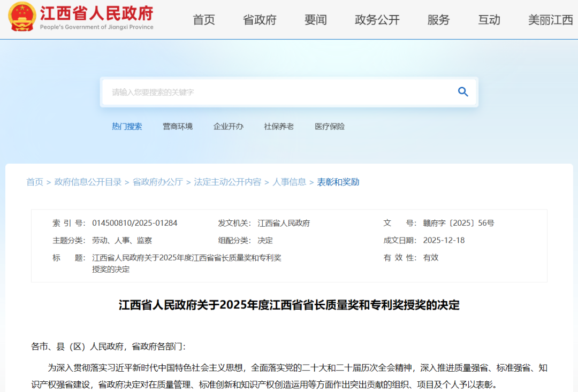Viewport: 578px width, 392px height.
Task: Select the 医疗保险 hot search keyword
Action: pyautogui.click(x=330, y=126)
